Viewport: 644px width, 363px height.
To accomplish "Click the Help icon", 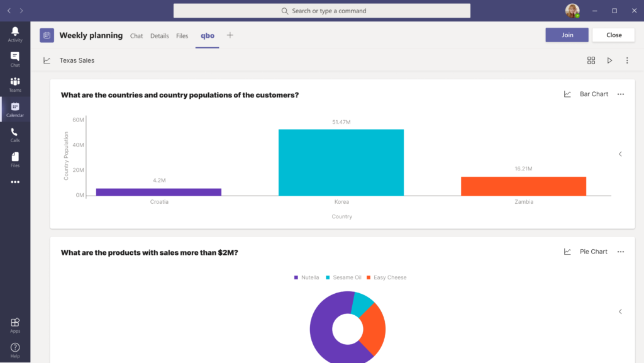I will (15, 350).
